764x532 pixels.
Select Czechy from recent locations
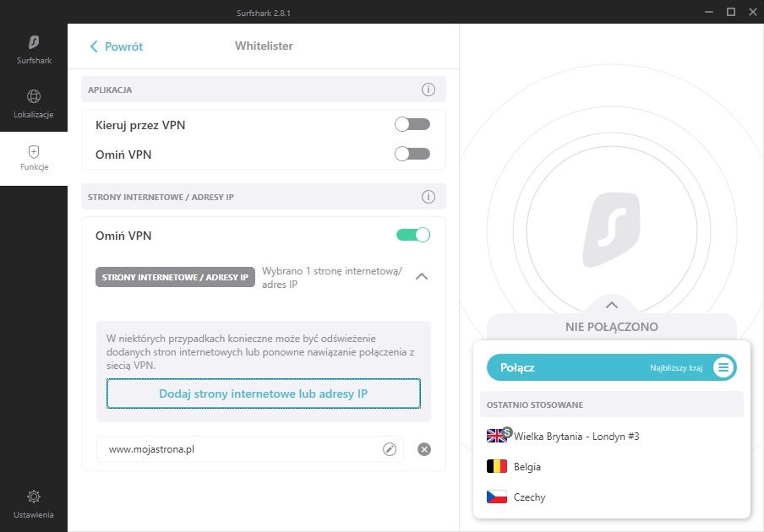pos(612,497)
